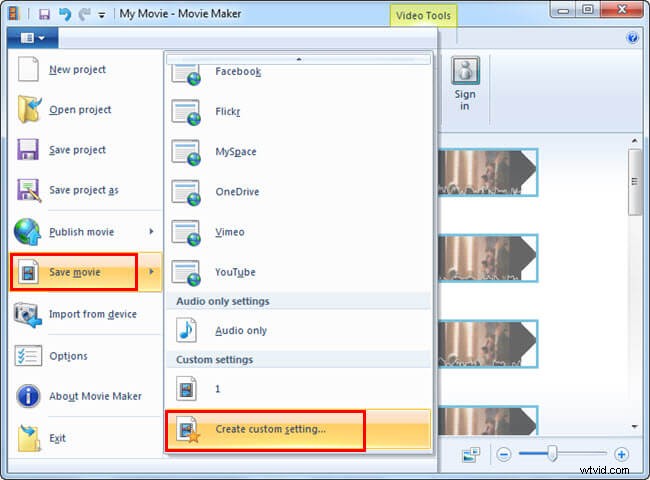Click storyboard scrollbar up arrow

[635, 141]
